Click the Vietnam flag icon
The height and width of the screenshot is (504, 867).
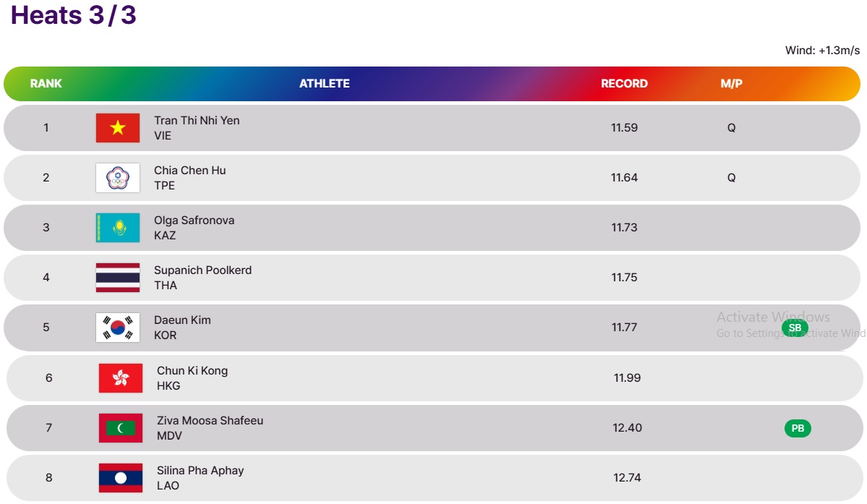118,128
